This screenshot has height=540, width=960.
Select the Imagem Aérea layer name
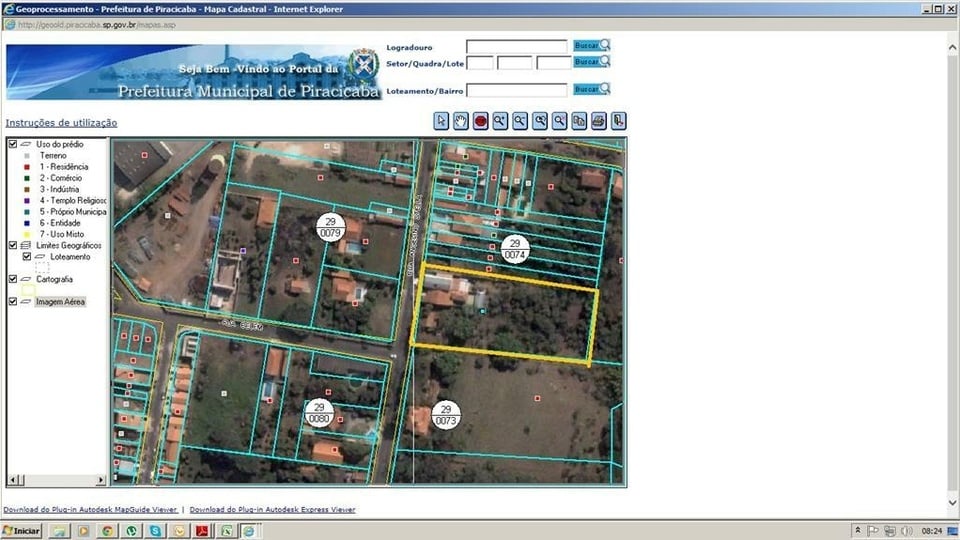click(x=60, y=302)
